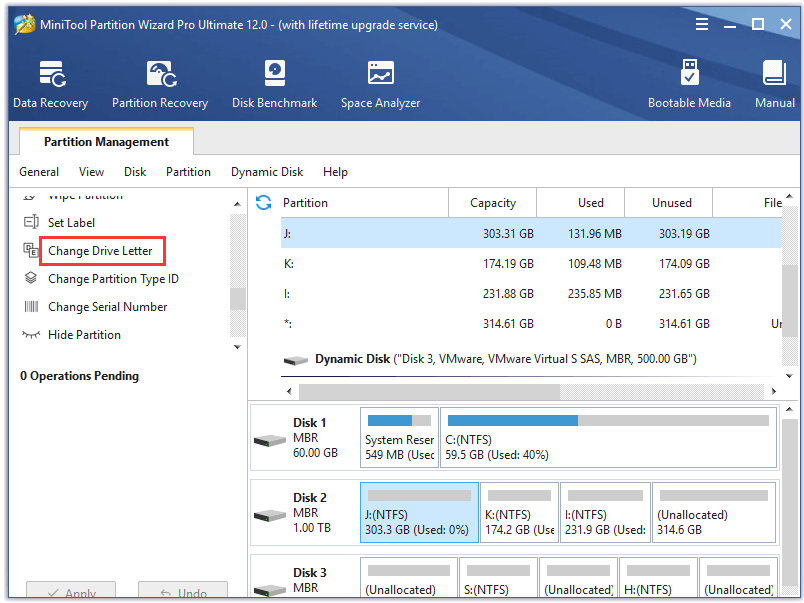The image size is (804, 603).
Task: Select partition J: row in list
Action: click(x=531, y=233)
